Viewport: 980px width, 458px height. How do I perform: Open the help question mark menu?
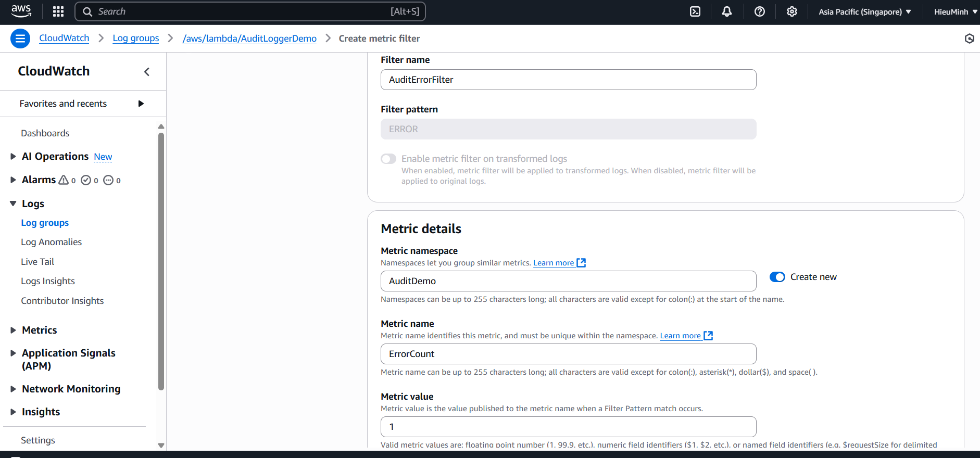[x=760, y=11]
